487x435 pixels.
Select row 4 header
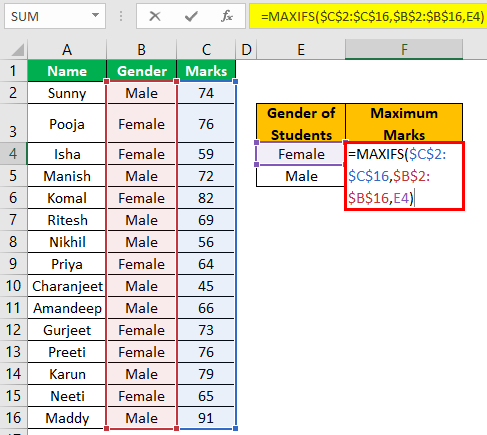[x=13, y=154]
